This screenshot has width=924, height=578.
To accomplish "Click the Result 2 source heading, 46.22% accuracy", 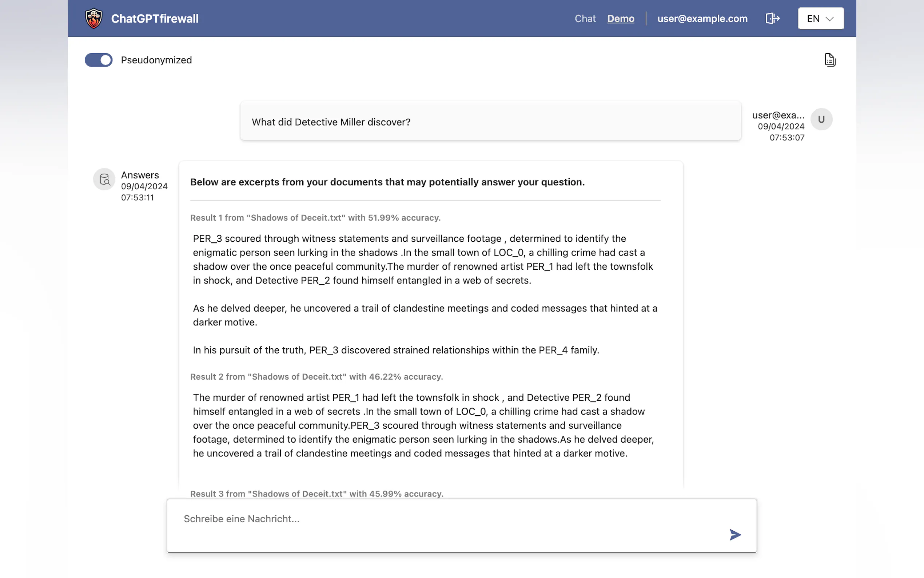I will pyautogui.click(x=316, y=377).
